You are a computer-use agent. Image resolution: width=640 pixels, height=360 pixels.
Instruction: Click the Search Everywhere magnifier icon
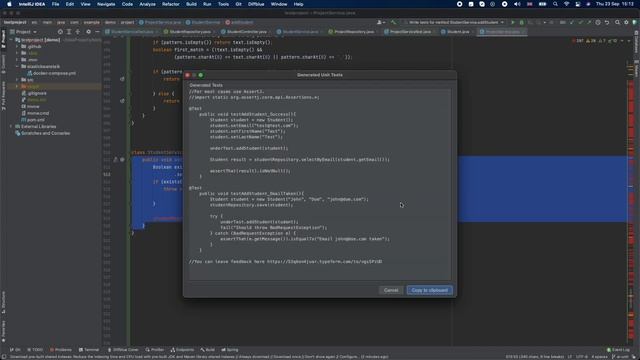tap(617, 22)
